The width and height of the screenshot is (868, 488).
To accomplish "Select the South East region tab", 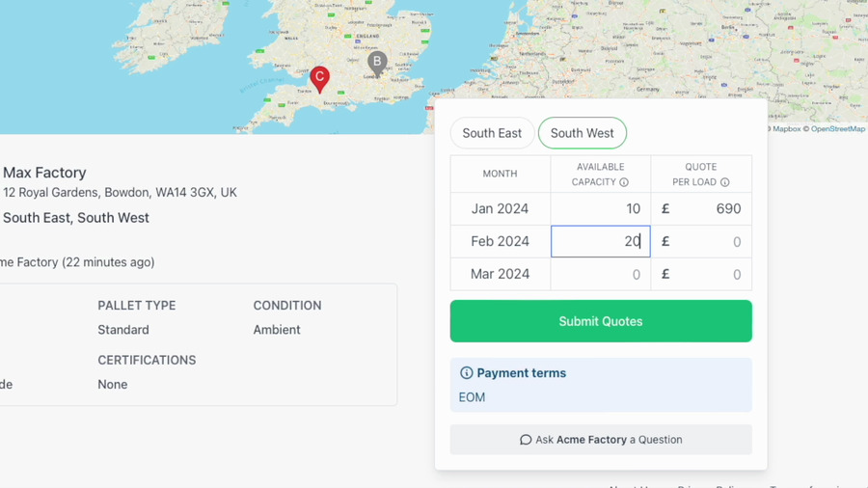I will (x=492, y=133).
